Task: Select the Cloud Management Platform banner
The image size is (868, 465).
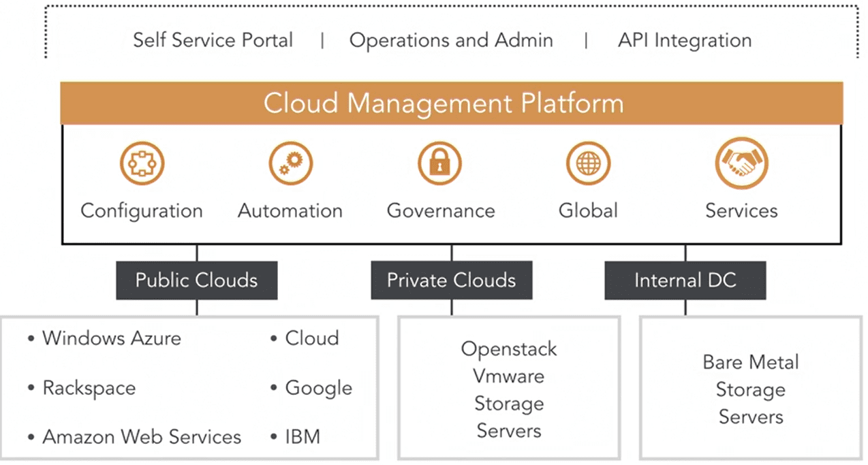Action: (x=451, y=103)
